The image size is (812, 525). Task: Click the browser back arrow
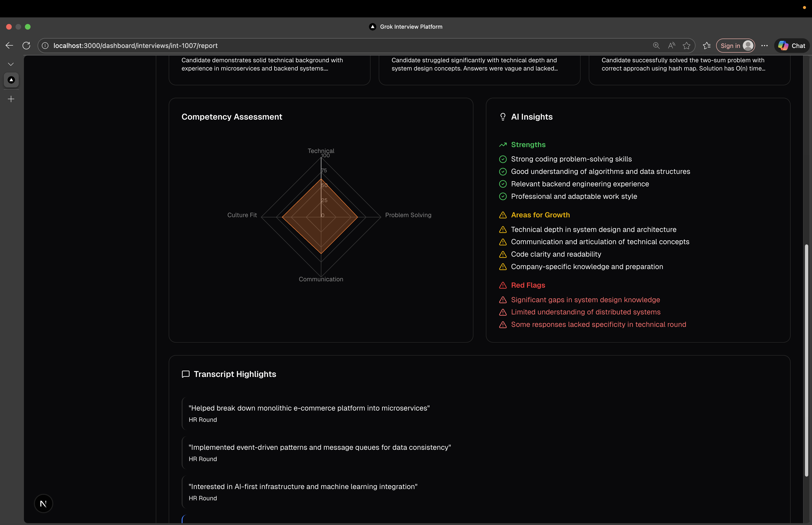pyautogui.click(x=10, y=45)
